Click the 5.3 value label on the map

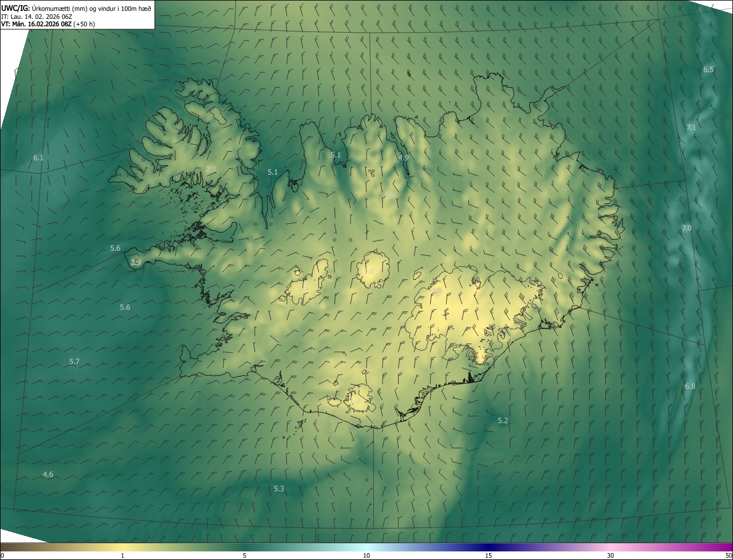click(x=279, y=488)
